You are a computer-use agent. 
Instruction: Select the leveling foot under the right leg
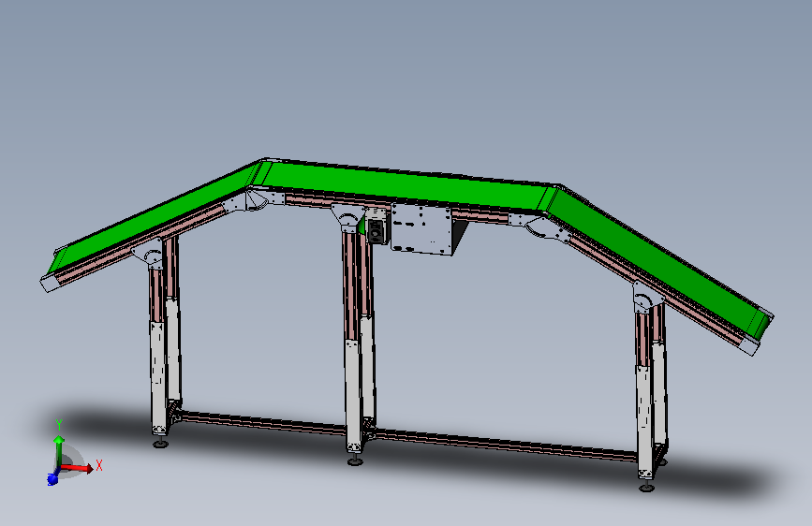pos(646,487)
